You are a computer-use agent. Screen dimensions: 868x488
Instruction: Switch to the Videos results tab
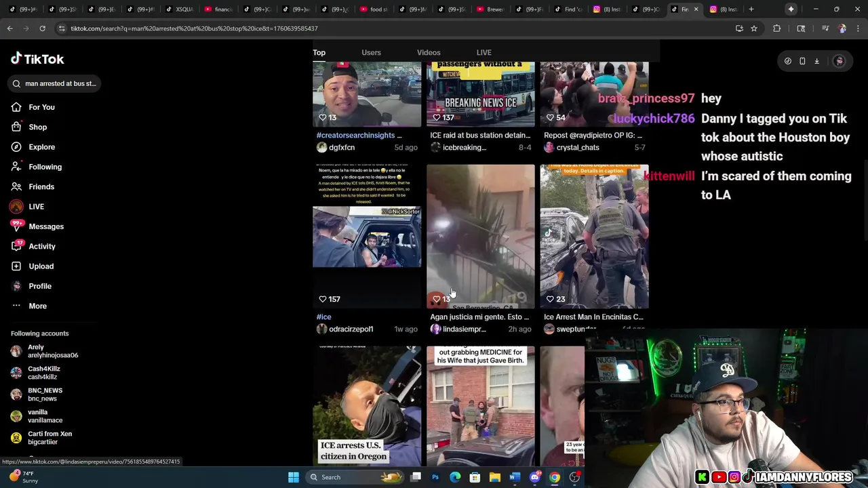429,52
